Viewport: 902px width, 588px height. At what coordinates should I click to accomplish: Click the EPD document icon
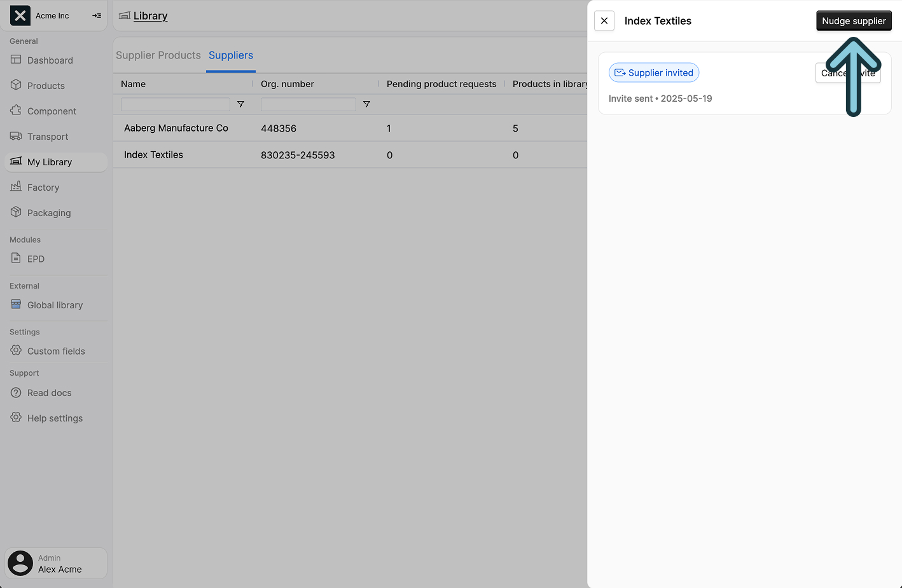[16, 259]
